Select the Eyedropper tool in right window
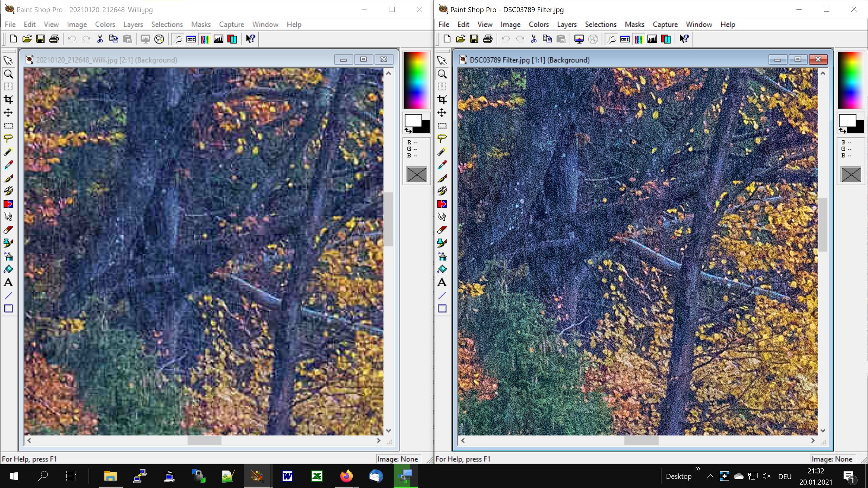The height and width of the screenshot is (488, 868). point(442,165)
